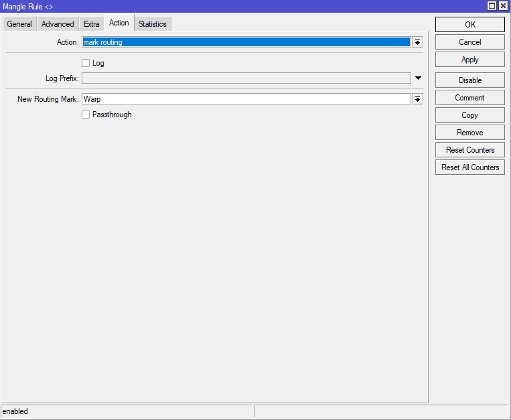The width and height of the screenshot is (511, 420).
Task: Apply the mangle rule changes
Action: (x=470, y=60)
